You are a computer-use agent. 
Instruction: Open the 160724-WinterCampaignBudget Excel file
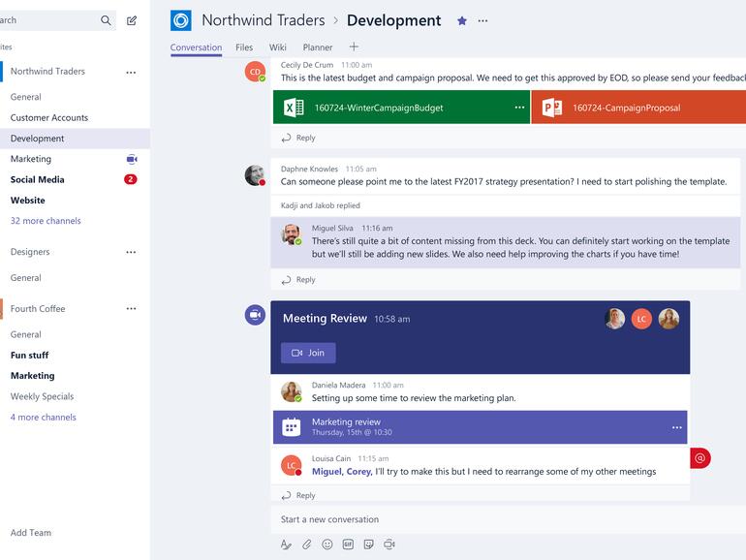[401, 108]
